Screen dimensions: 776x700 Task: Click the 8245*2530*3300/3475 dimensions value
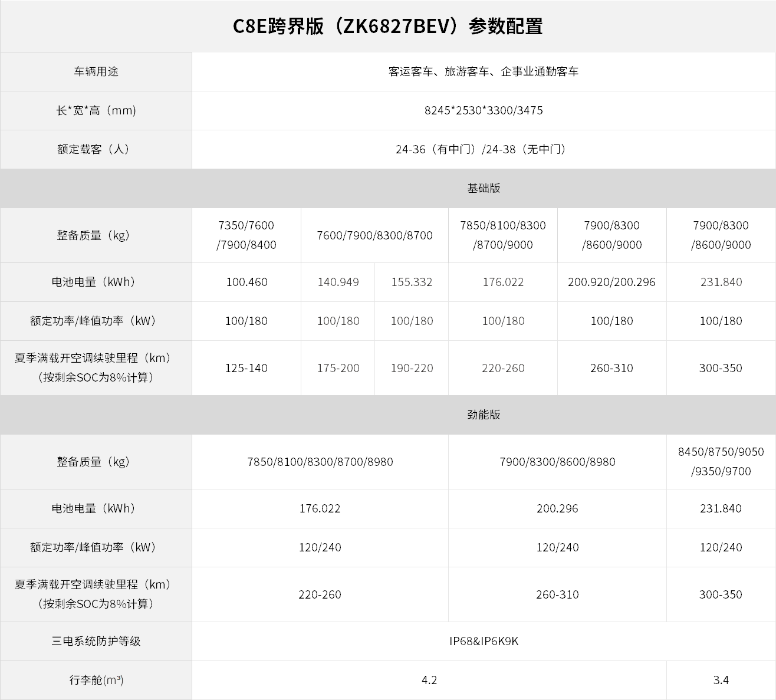tap(484, 110)
